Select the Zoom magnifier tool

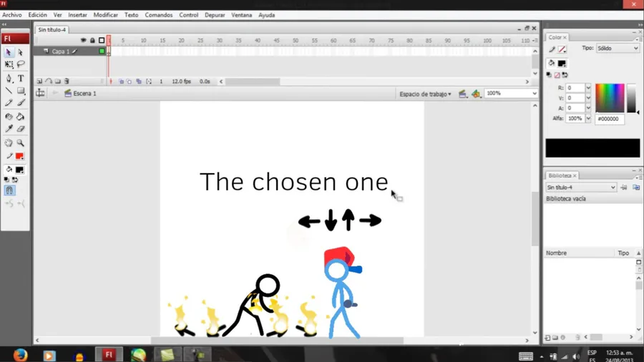coord(21,143)
